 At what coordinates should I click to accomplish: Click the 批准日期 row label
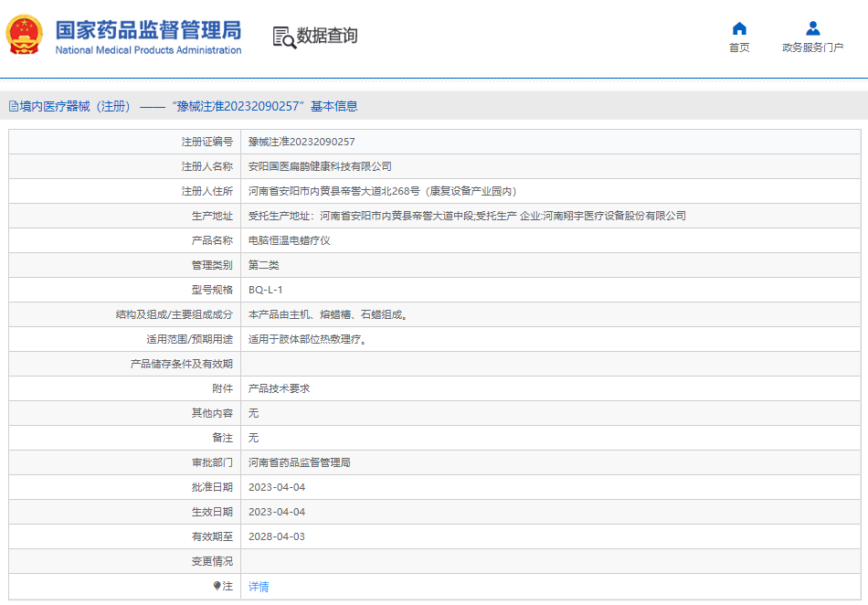[x=212, y=487]
